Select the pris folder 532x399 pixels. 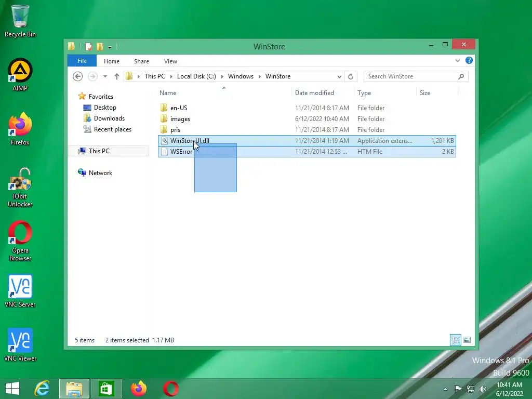[x=307, y=129]
